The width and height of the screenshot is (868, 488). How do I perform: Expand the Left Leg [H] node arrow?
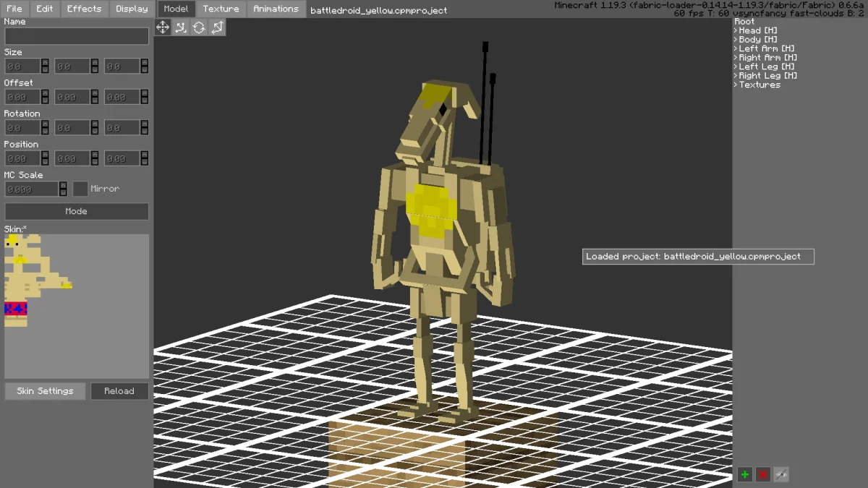736,67
